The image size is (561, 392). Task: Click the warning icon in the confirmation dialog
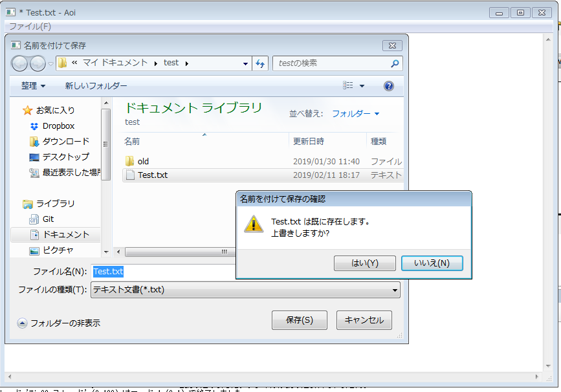pos(254,224)
